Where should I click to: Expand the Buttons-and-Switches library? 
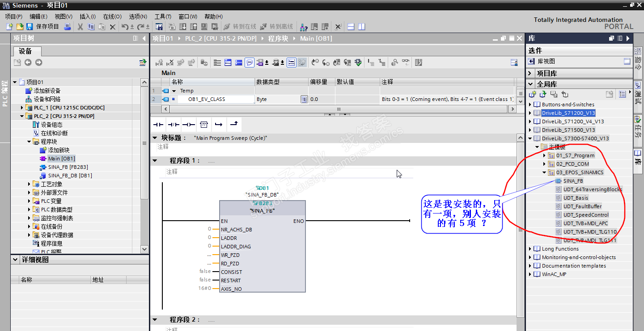(x=530, y=105)
